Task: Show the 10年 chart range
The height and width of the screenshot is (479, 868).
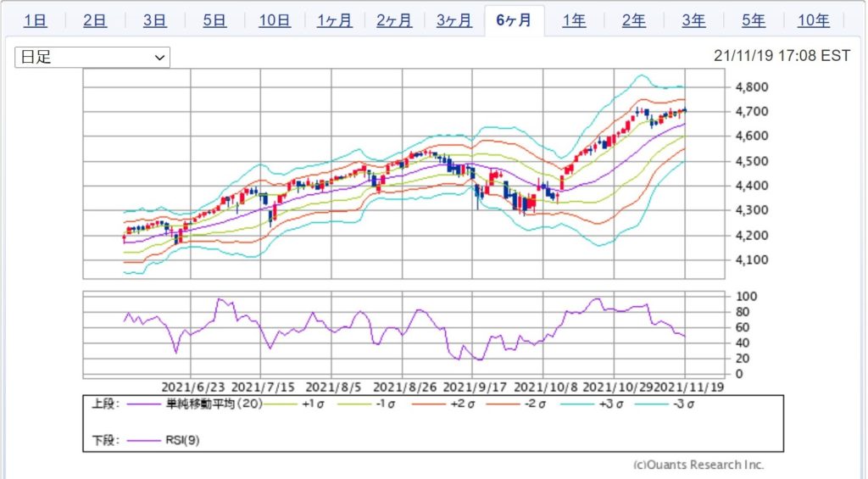Action: click(x=813, y=21)
